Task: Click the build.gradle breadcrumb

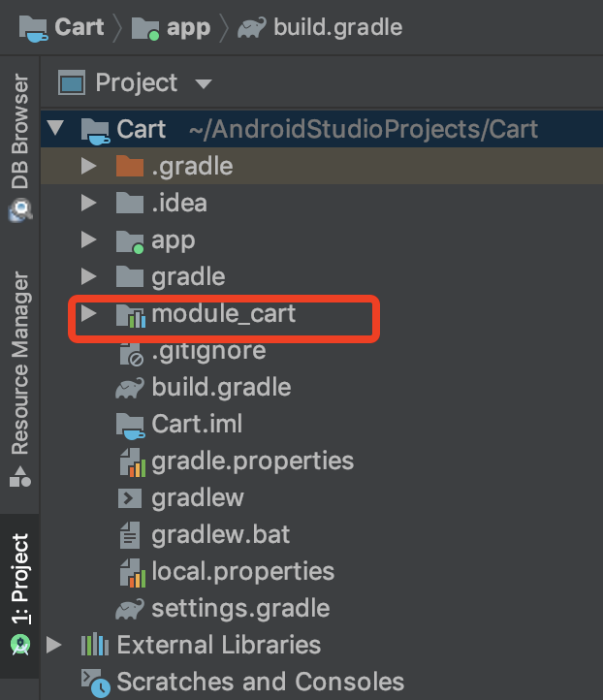Action: coord(320,28)
